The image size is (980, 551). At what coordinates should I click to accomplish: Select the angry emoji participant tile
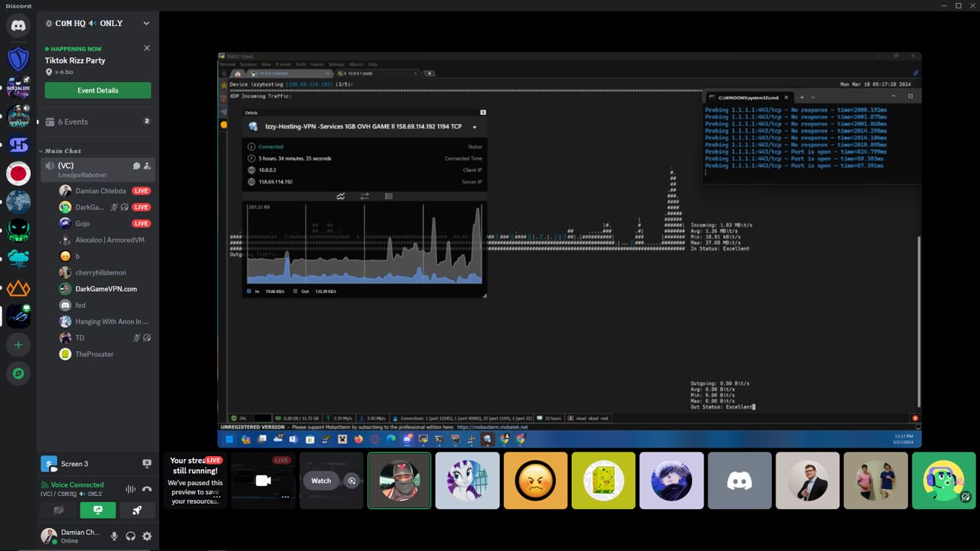(536, 481)
